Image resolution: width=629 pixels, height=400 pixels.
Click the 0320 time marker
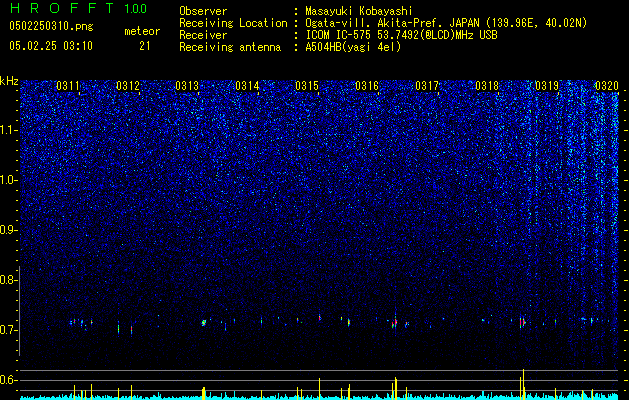(607, 86)
